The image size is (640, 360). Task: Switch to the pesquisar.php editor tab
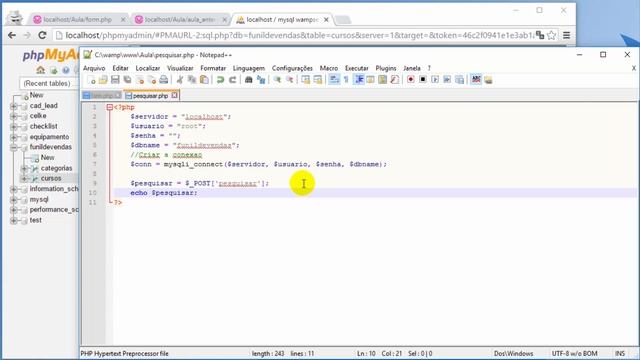(151, 96)
